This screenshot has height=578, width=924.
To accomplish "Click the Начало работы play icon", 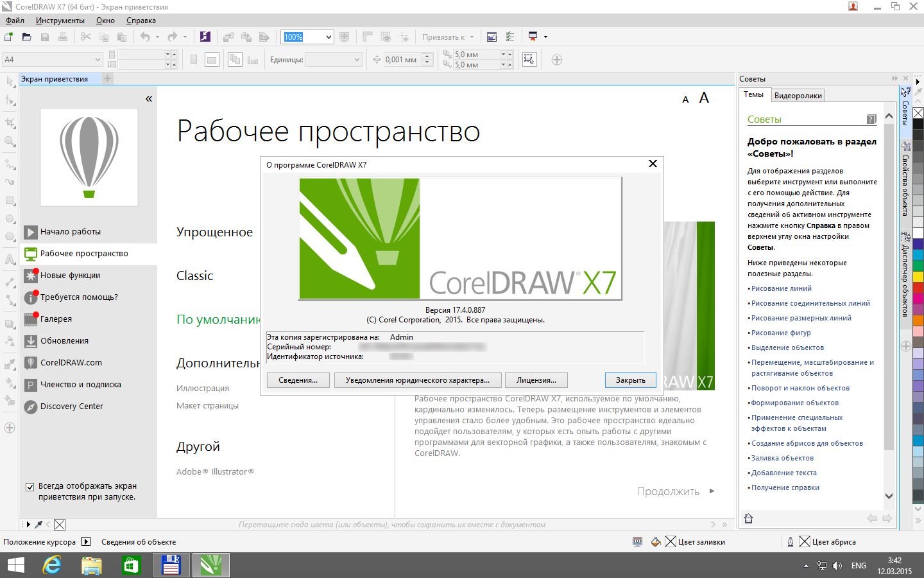I will (31, 232).
